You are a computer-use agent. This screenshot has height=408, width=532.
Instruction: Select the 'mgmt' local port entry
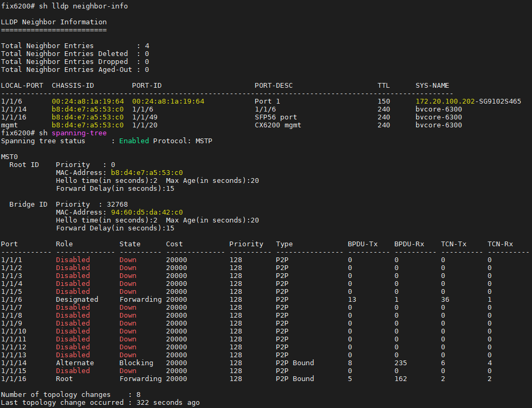[8, 125]
